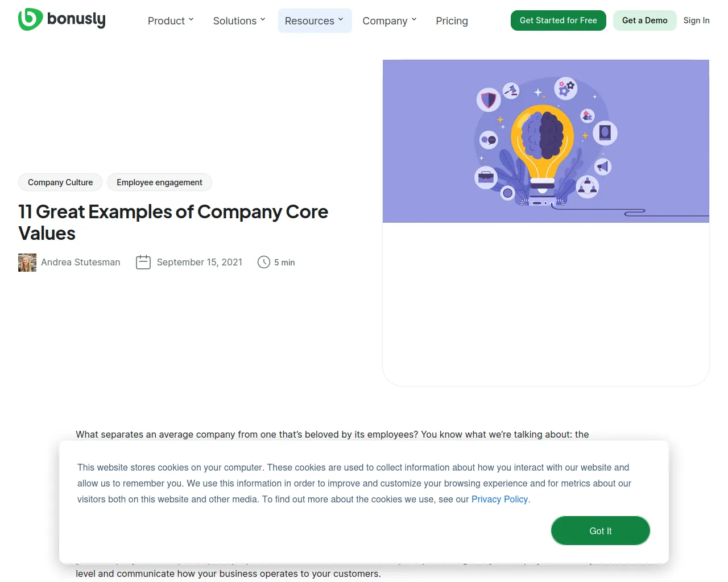The image size is (728, 582).
Task: Click the briefcase icon in hero illustration
Action: click(x=486, y=178)
